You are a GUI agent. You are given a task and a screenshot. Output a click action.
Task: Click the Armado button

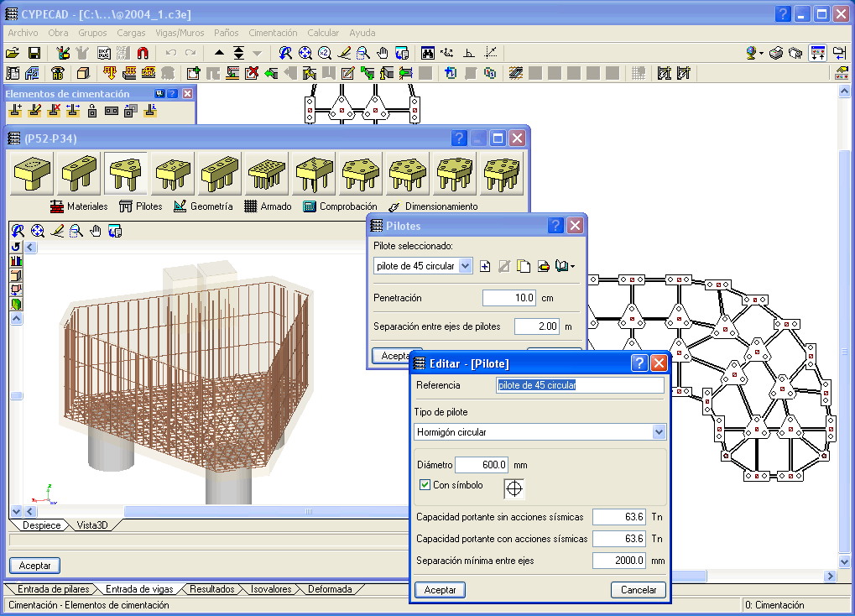click(x=268, y=206)
